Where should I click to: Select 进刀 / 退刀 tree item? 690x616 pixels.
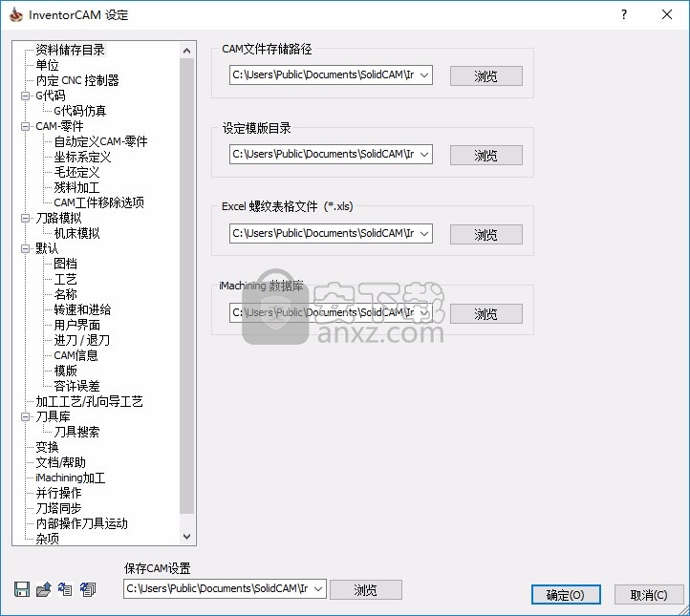[x=81, y=340]
